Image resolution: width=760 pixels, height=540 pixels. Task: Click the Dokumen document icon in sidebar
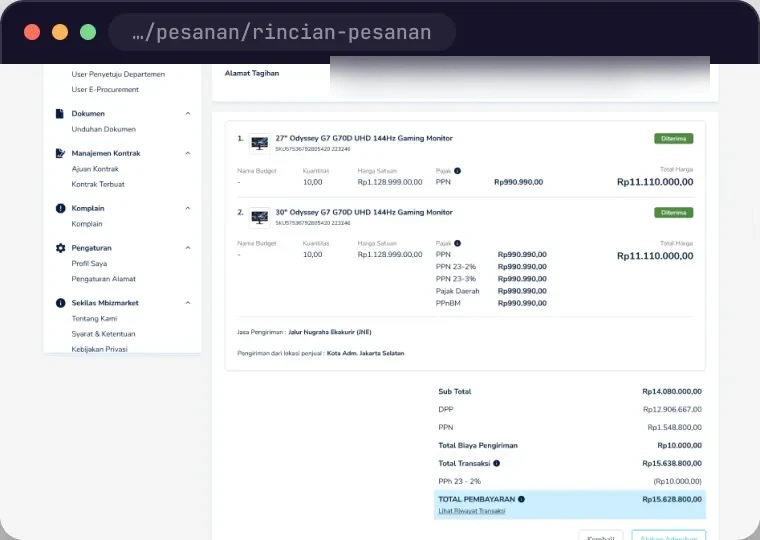point(60,113)
